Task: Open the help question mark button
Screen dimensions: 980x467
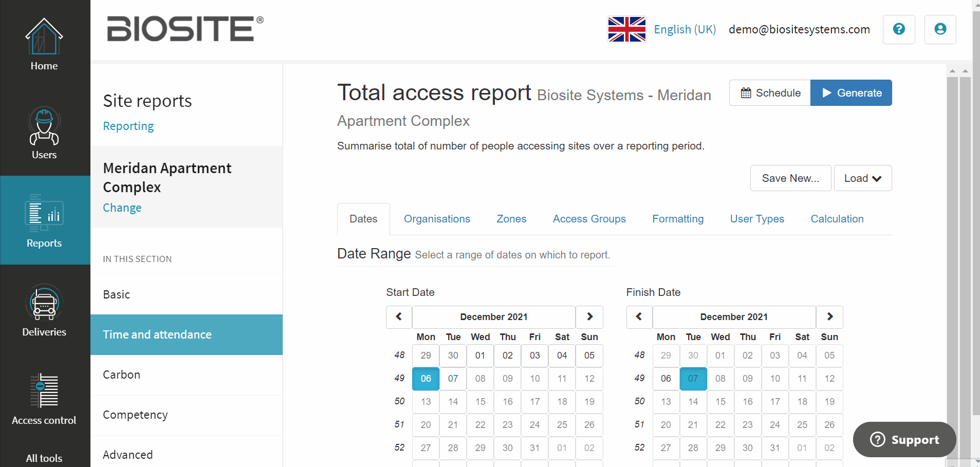Action: 899,29
